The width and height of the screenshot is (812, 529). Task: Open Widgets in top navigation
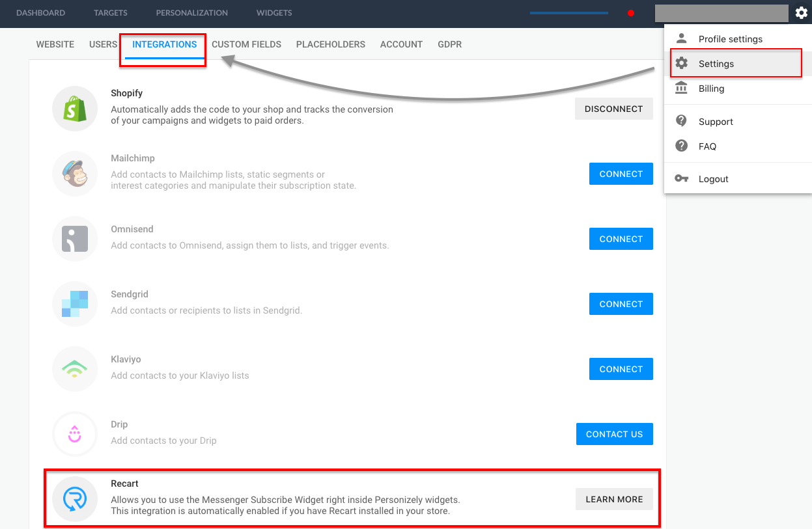(x=274, y=13)
